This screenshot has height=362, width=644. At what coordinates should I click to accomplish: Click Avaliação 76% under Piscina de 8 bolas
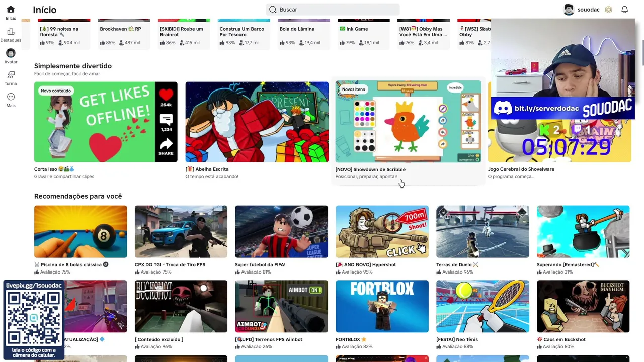point(52,272)
